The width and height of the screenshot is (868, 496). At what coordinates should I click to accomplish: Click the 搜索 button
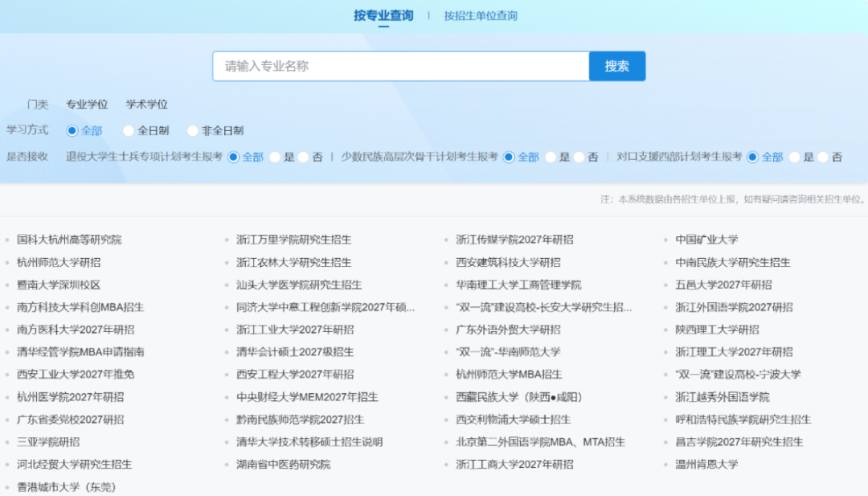pyautogui.click(x=617, y=67)
